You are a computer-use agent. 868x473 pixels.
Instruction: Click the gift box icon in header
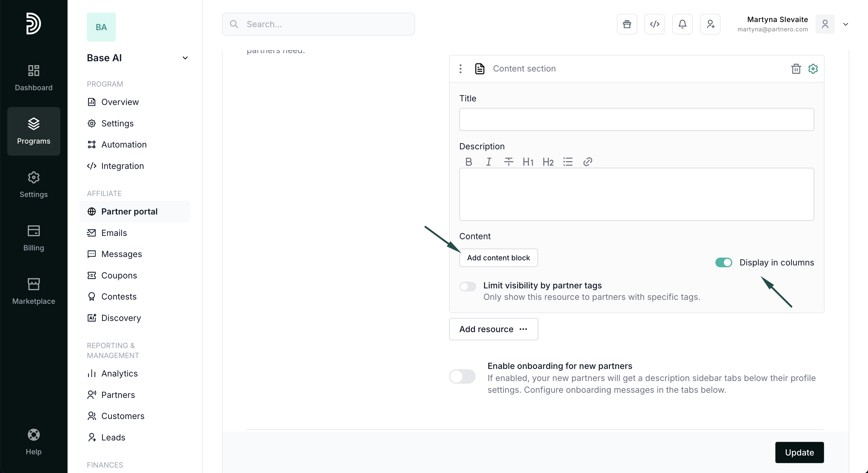coord(627,24)
